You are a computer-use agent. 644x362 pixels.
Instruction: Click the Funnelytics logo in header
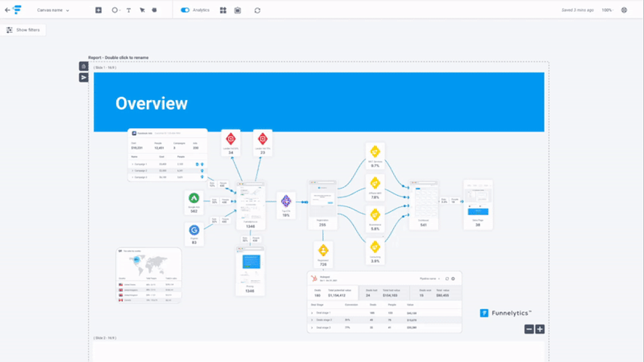point(17,10)
